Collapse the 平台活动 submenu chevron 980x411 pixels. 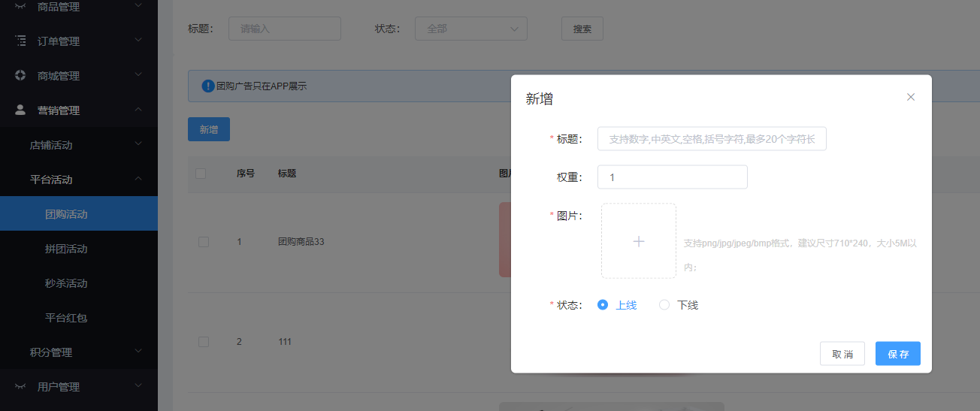pos(138,180)
